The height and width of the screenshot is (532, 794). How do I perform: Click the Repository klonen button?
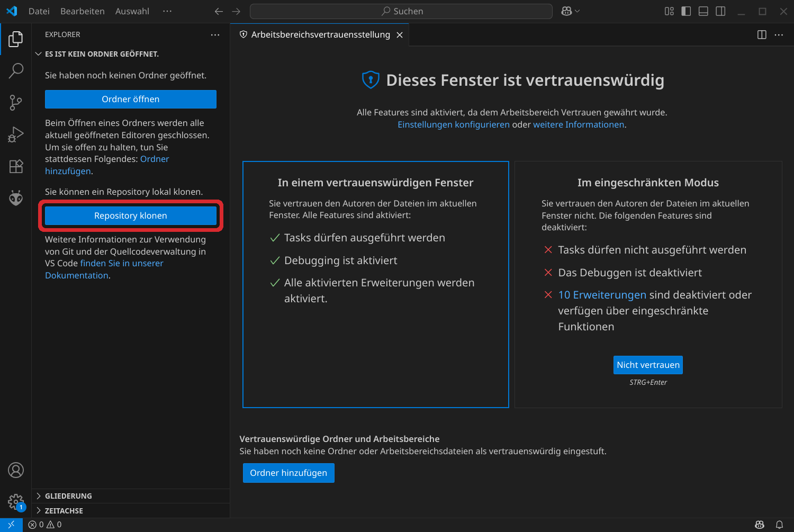131,215
